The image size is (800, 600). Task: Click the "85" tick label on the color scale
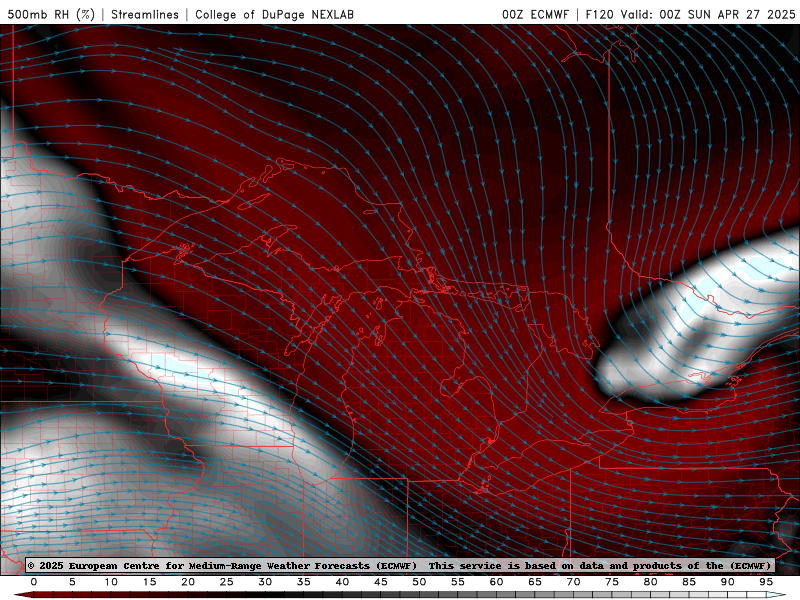pos(689,582)
